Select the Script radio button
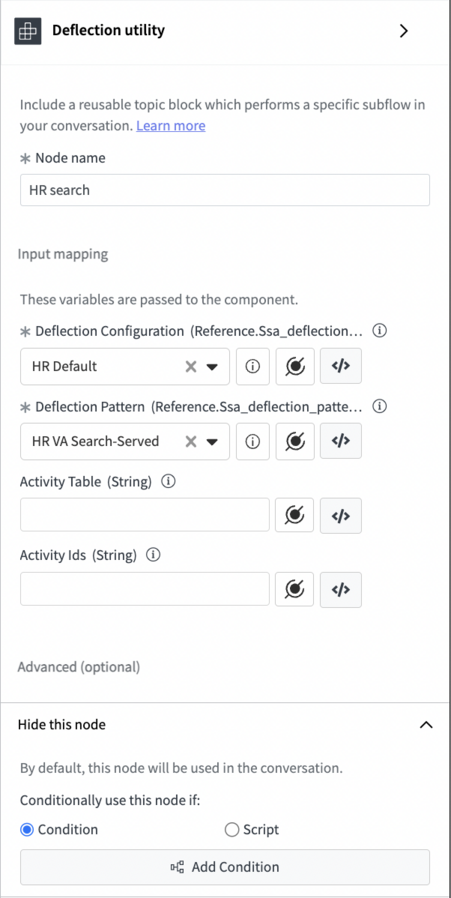 [x=232, y=829]
